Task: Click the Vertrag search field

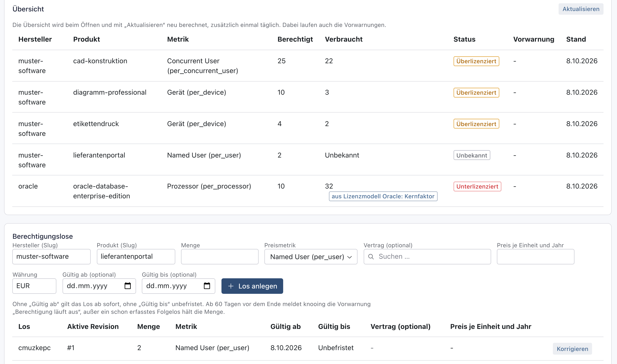Action: tap(427, 256)
